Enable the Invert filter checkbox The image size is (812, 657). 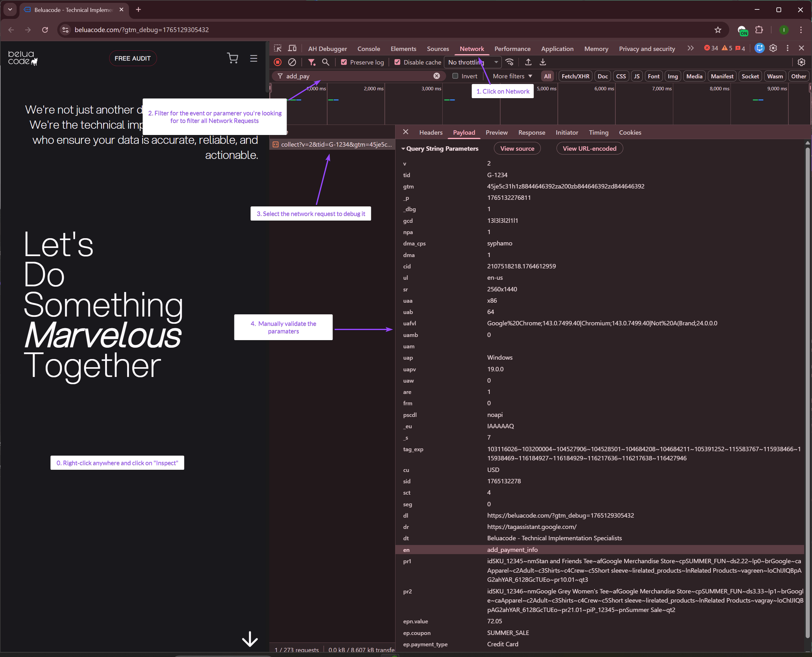(x=455, y=76)
